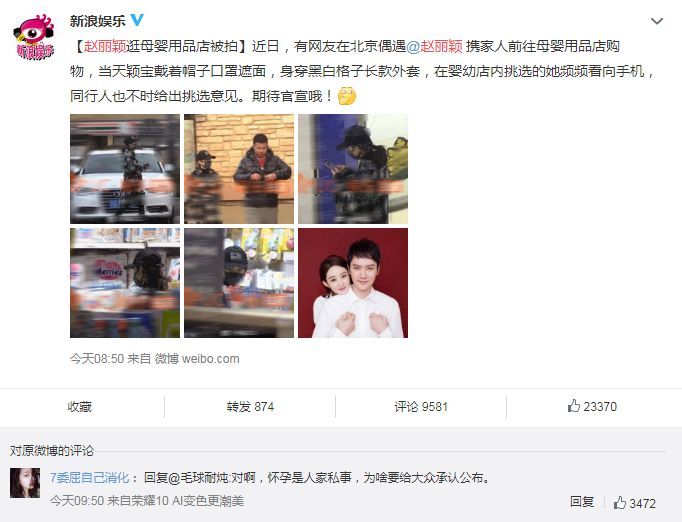Image resolution: width=682 pixels, height=522 pixels.
Task: Open the brick wall photo thumbnail
Action: (x=239, y=169)
